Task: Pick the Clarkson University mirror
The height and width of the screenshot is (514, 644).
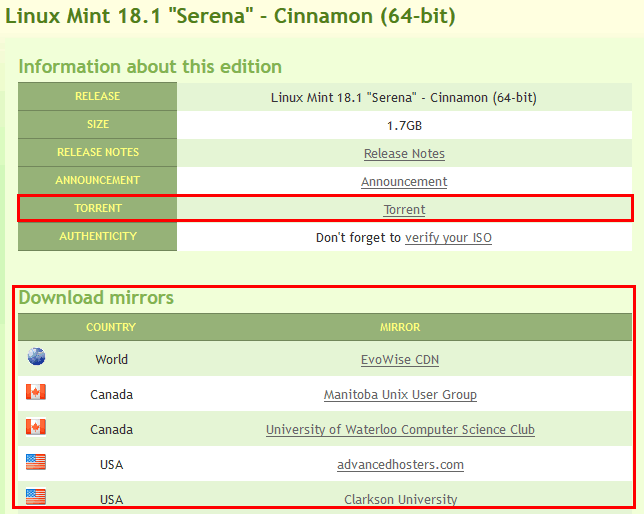Action: 400,499
